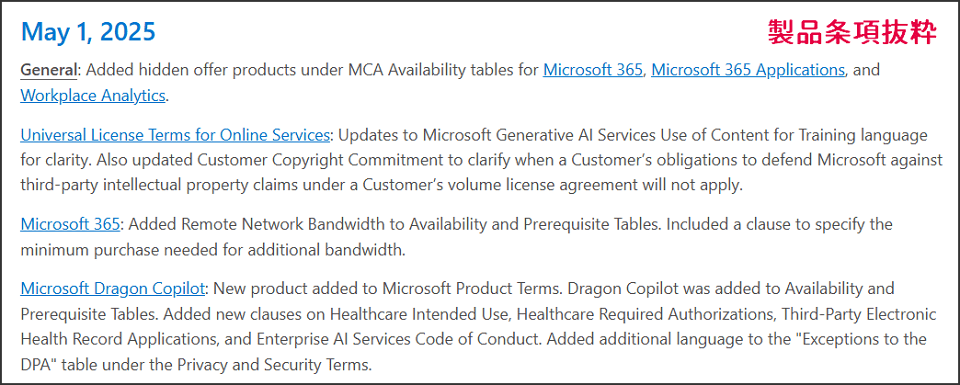The image size is (960, 385).
Task: Click the MCA Availability tables phrase
Action: click(x=433, y=70)
